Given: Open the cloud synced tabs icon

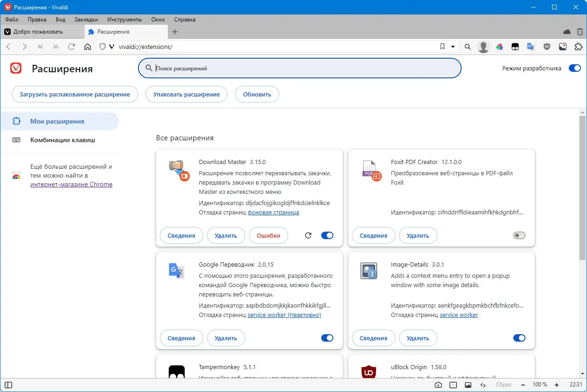Looking at the screenshot, I should [567, 32].
